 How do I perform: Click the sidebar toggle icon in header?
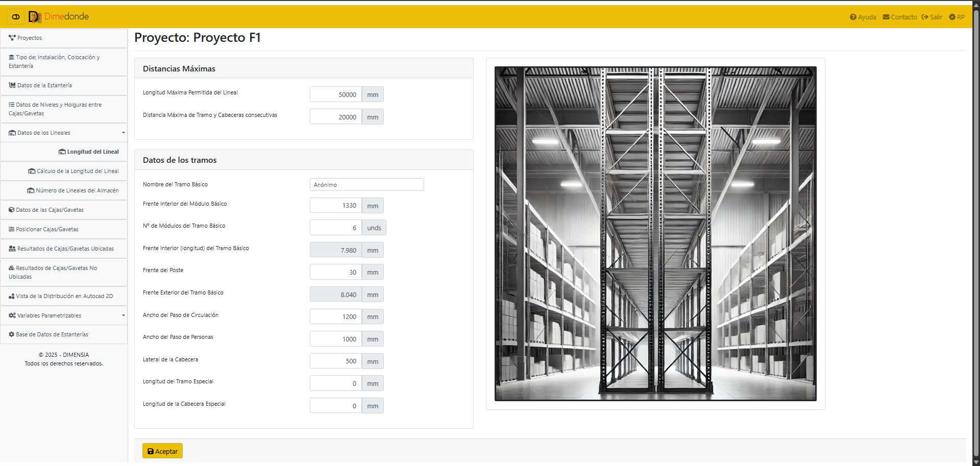[16, 17]
